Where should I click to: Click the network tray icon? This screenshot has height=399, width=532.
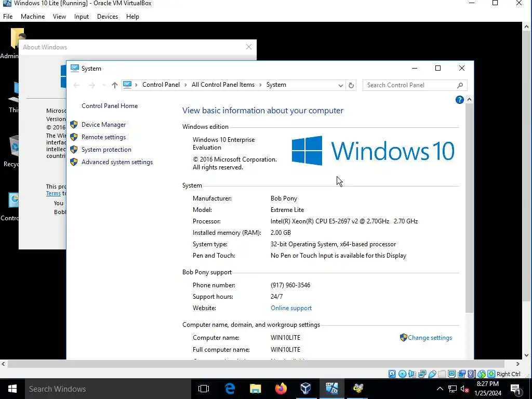(453, 389)
